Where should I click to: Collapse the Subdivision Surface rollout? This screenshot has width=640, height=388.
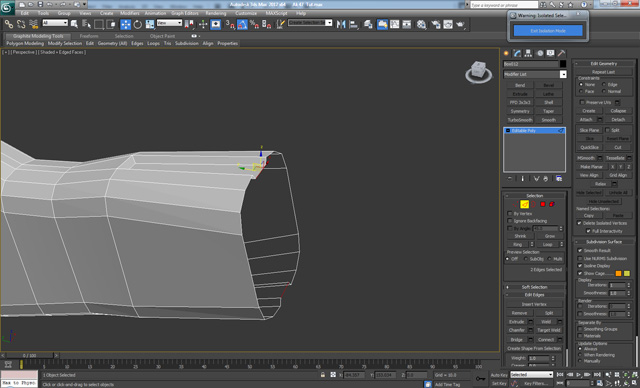[604, 242]
